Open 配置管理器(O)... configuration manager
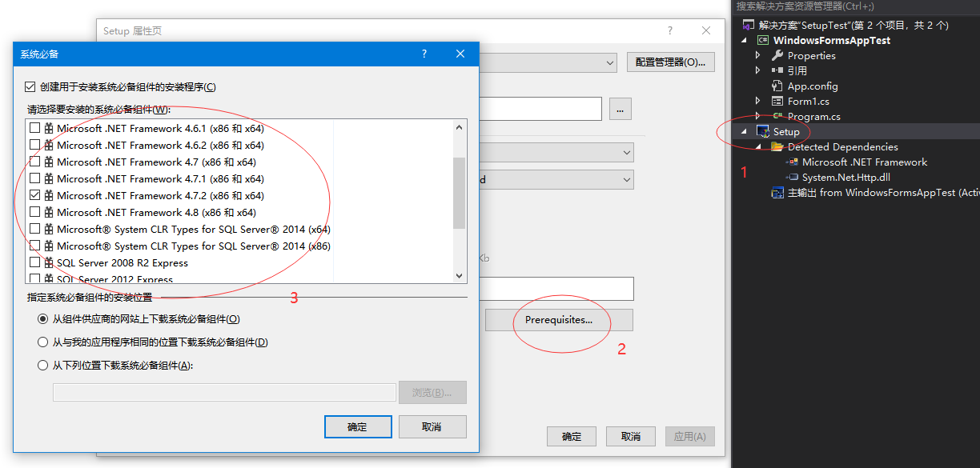This screenshot has width=980, height=468. click(x=671, y=62)
